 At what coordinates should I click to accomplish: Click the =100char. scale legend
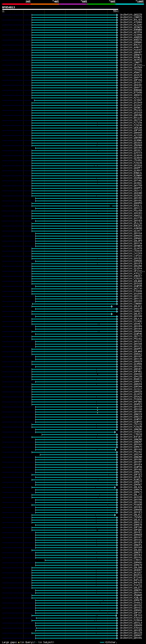[x=109, y=642]
